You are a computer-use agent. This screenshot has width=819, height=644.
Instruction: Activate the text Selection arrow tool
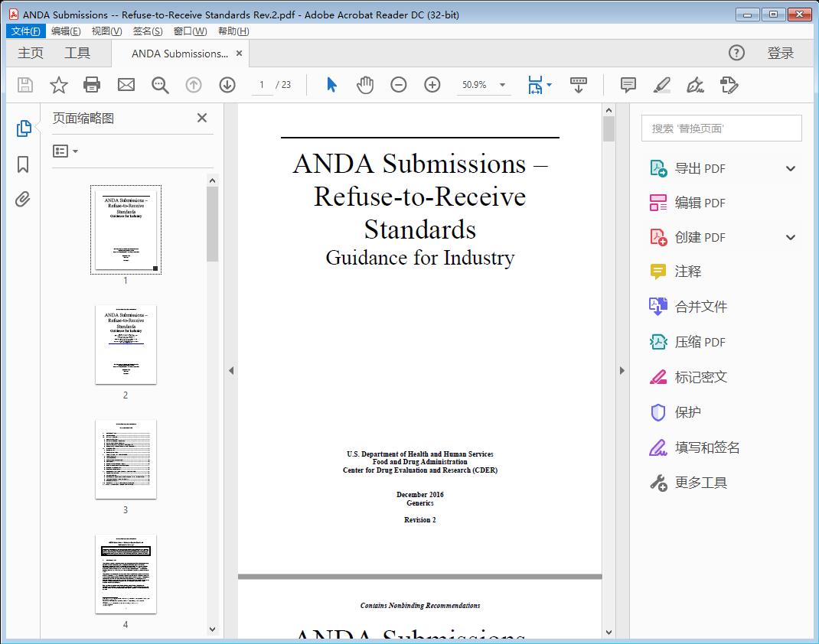[331, 85]
